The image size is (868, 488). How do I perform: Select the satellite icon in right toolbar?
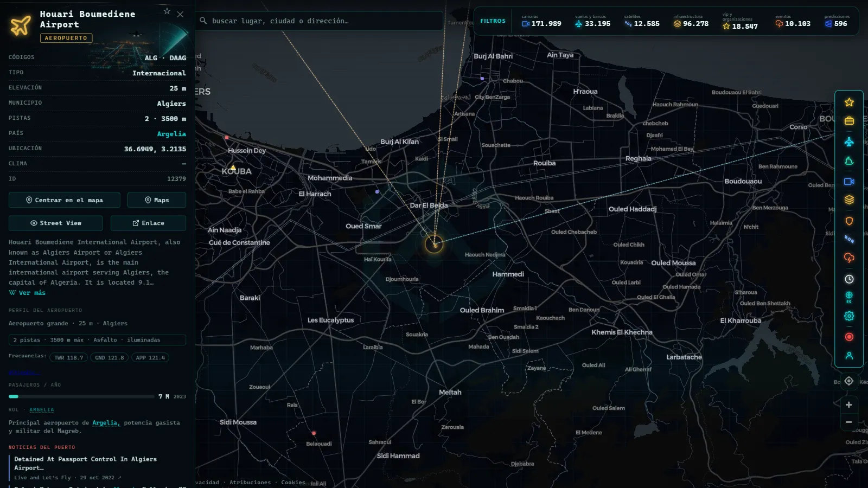coord(849,239)
